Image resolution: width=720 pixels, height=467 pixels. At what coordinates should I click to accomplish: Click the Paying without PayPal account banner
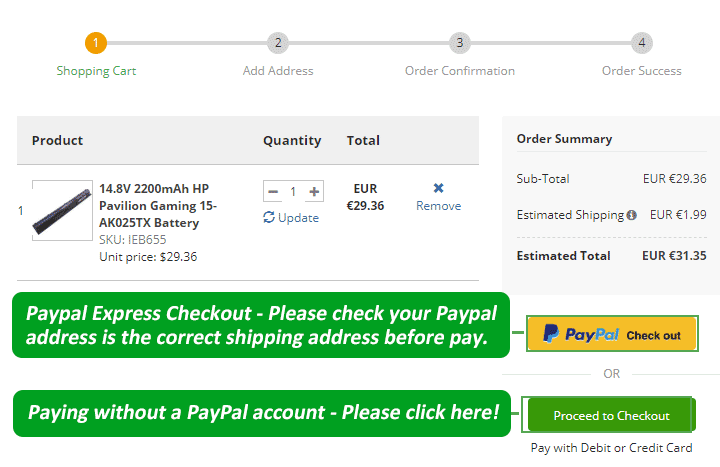(x=261, y=413)
